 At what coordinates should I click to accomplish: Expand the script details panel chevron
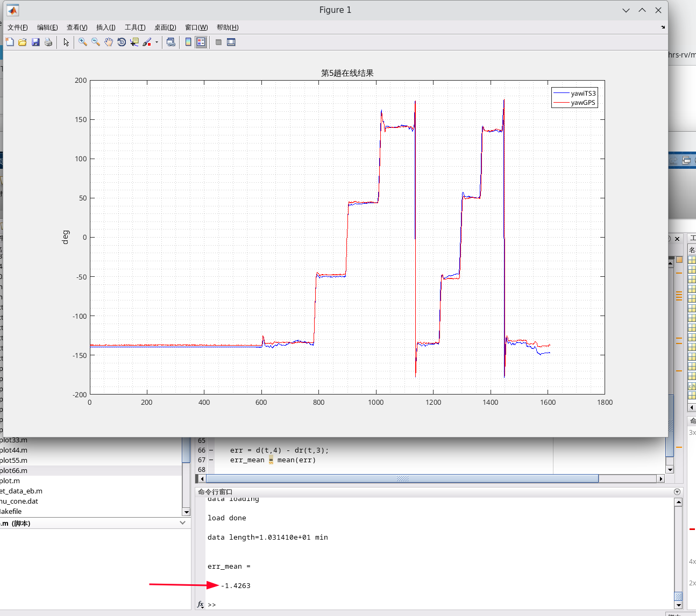click(183, 523)
